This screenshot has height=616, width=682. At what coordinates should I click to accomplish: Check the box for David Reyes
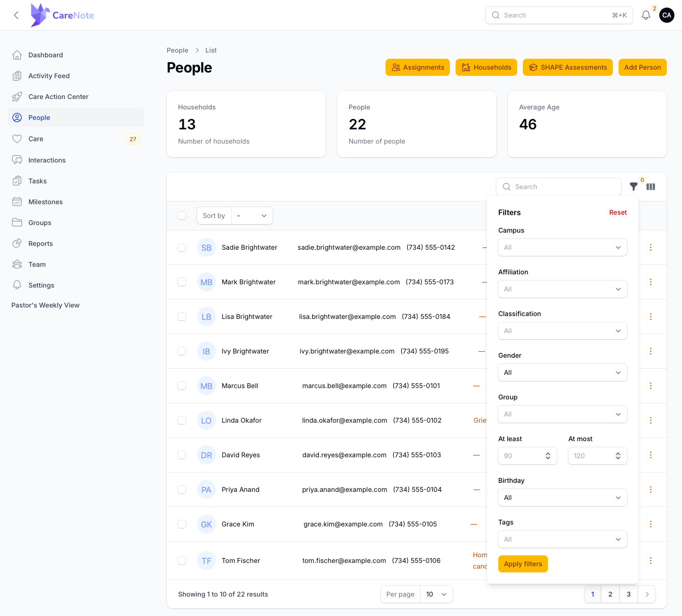[x=182, y=455]
